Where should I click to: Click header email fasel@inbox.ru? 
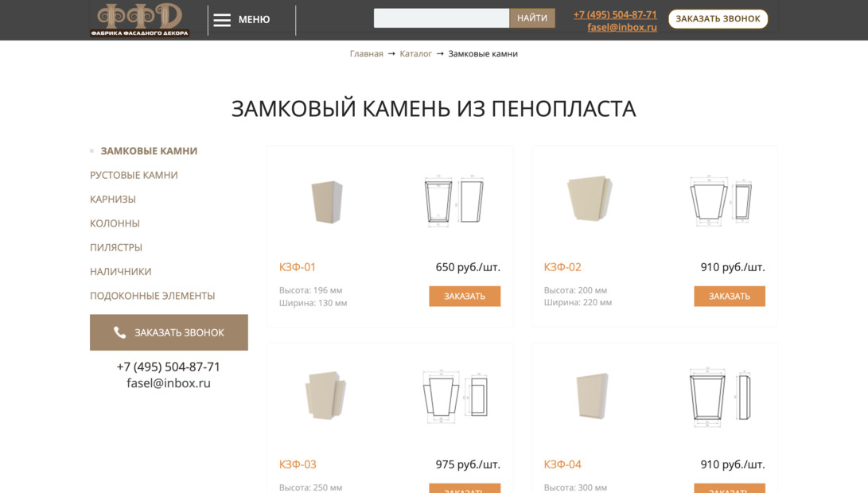click(x=622, y=27)
